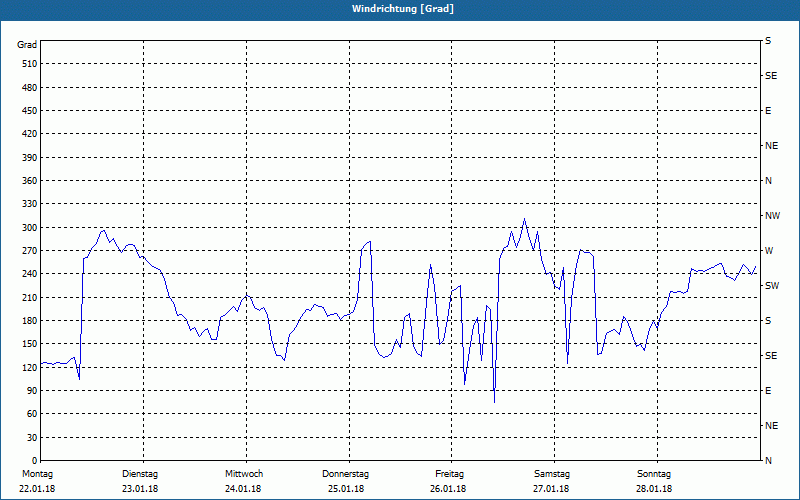Click the chart title 'Windrichtung [Grad]'
This screenshot has height=500, width=800.
(x=403, y=9)
